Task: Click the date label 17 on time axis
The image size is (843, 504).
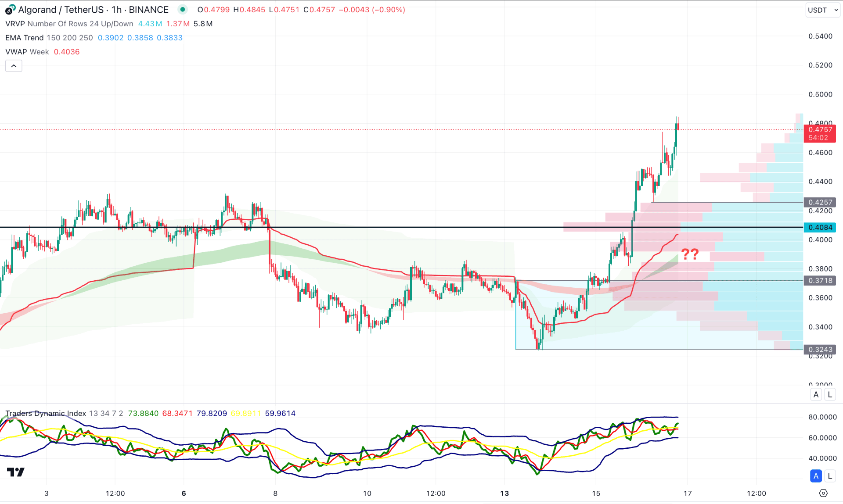Action: pos(688,493)
